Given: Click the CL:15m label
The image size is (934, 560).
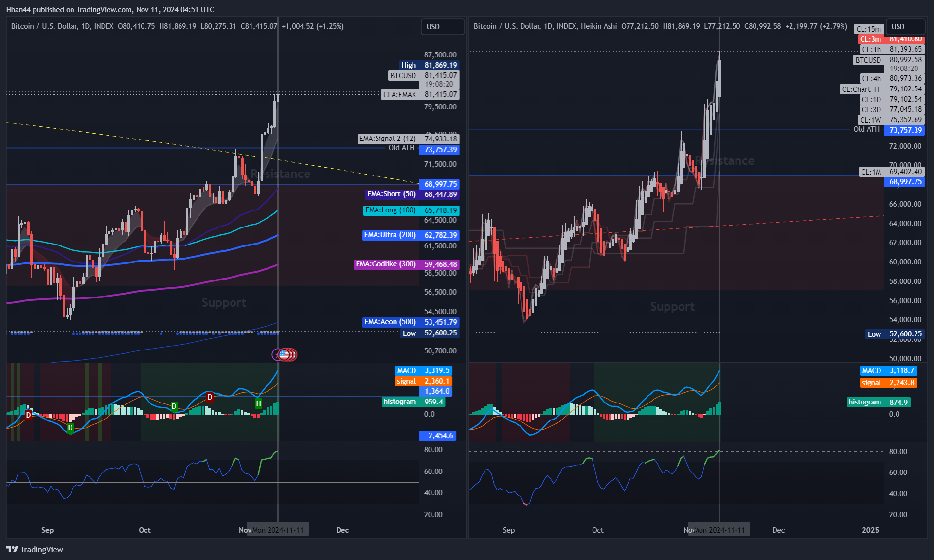Looking at the screenshot, I should (869, 29).
